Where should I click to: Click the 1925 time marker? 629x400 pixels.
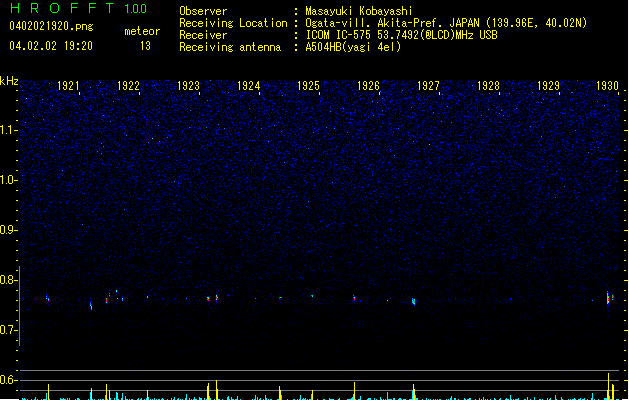(x=308, y=86)
